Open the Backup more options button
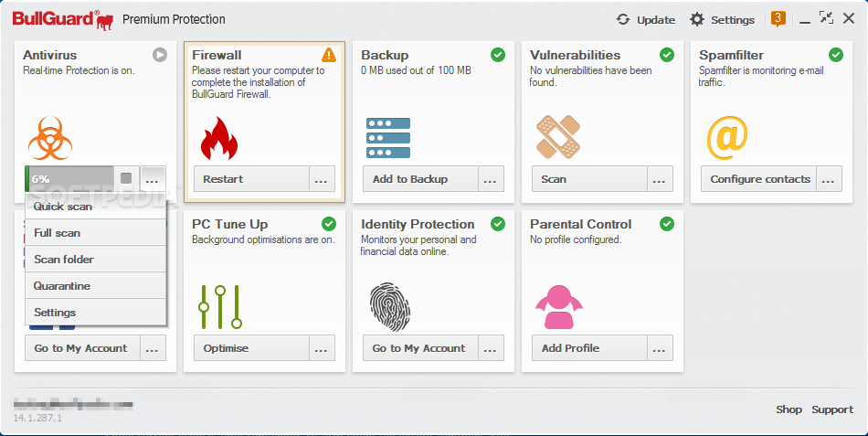 click(x=491, y=178)
